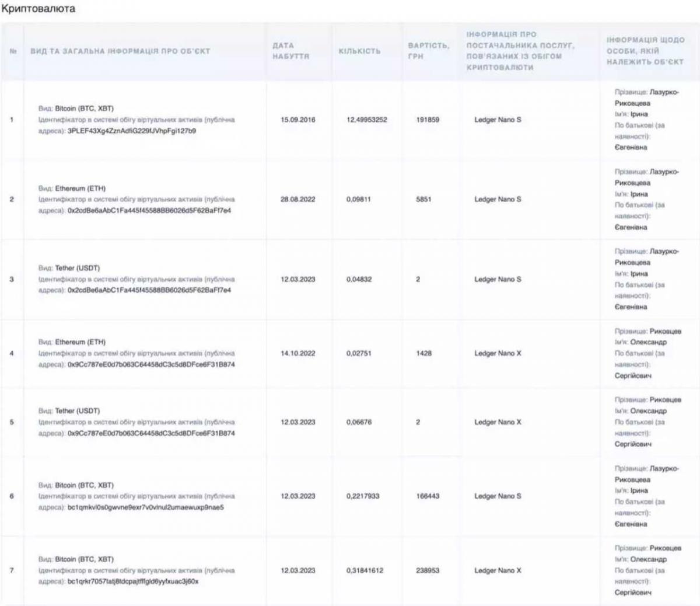This screenshot has width=700, height=606.
Task: Click quantity 0,02751
Action: click(x=359, y=353)
